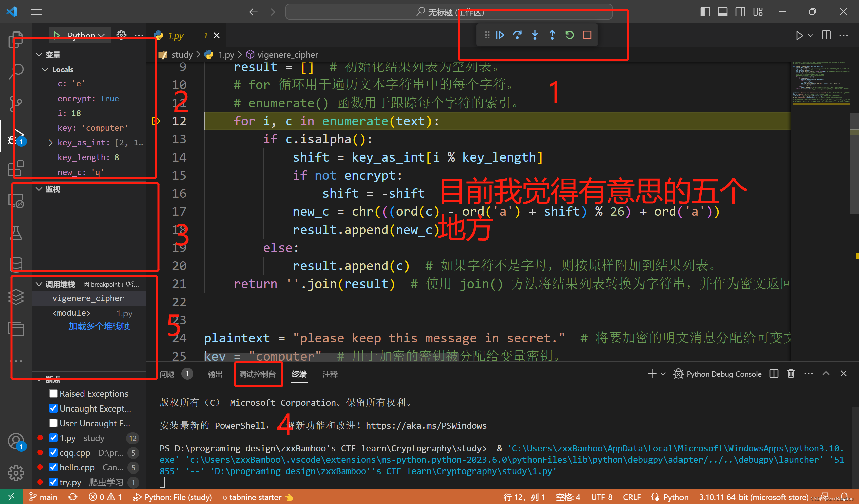Stop debugging with the red square

587,35
